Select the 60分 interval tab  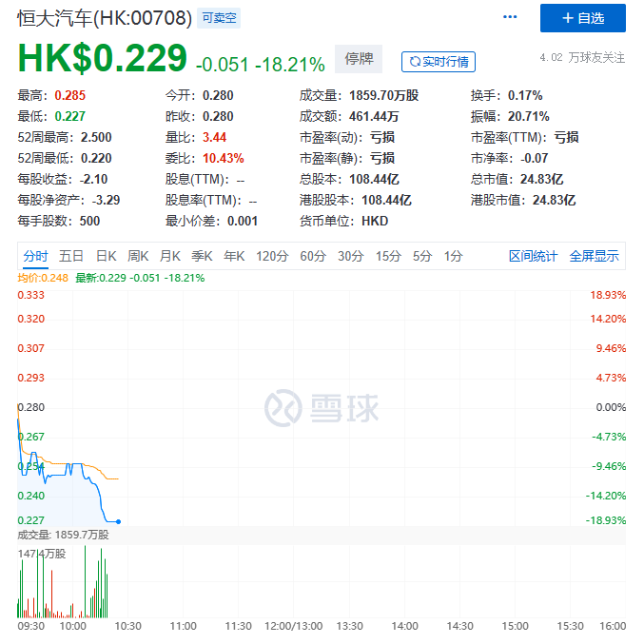313,256
